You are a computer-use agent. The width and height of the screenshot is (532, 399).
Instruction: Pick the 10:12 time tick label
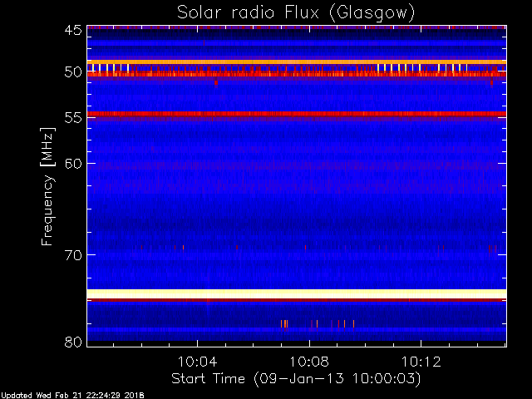[421, 363]
